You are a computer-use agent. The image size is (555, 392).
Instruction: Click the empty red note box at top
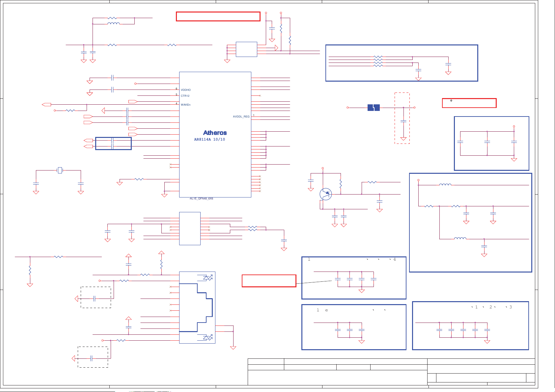point(218,16)
